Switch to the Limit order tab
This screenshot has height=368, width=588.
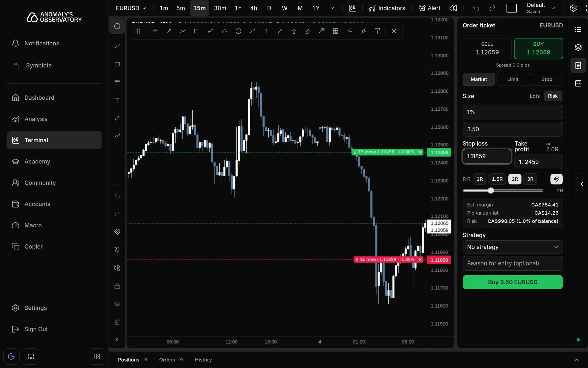tap(512, 79)
